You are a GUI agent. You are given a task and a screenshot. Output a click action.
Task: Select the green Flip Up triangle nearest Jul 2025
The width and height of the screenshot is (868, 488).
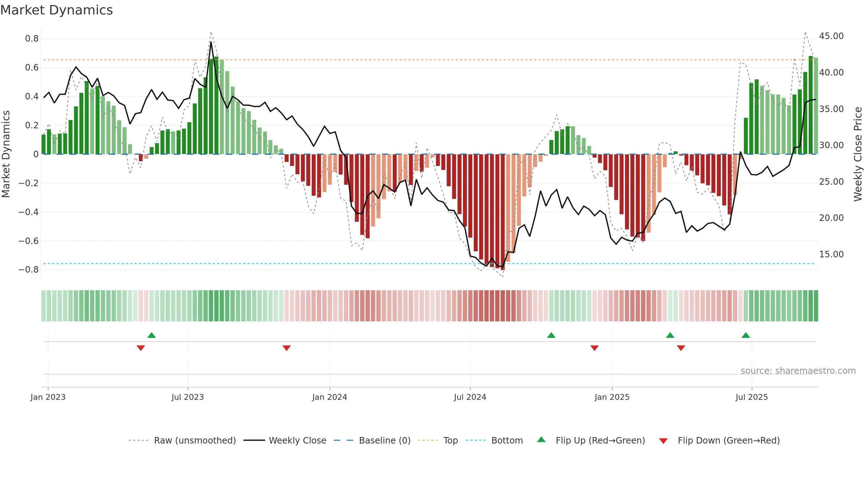(746, 335)
